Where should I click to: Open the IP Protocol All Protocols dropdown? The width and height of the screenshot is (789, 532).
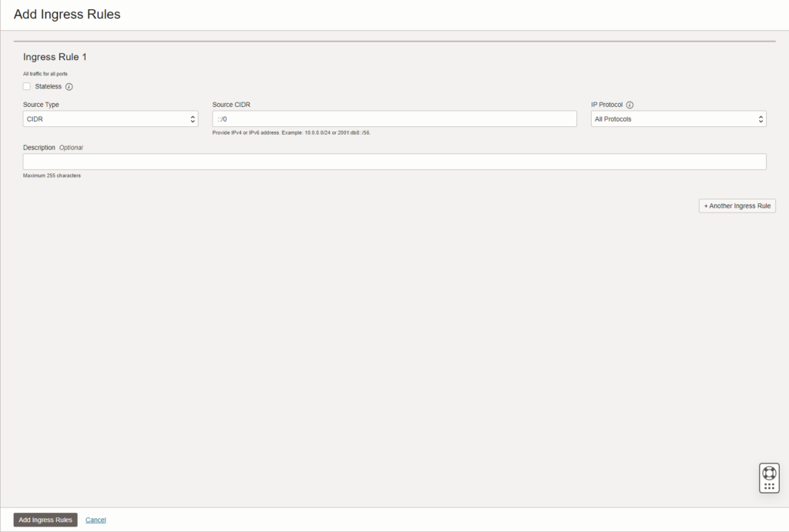(678, 119)
